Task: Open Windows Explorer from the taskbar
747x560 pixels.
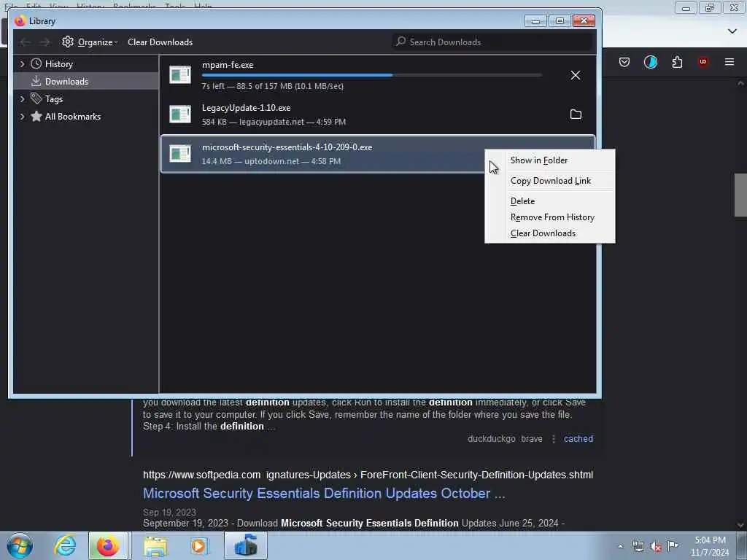Action: (x=155, y=545)
